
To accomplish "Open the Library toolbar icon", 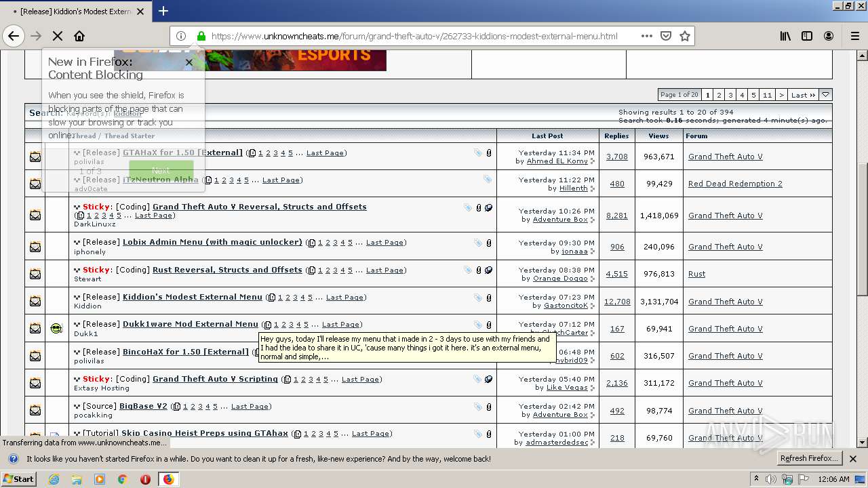I will (x=785, y=36).
